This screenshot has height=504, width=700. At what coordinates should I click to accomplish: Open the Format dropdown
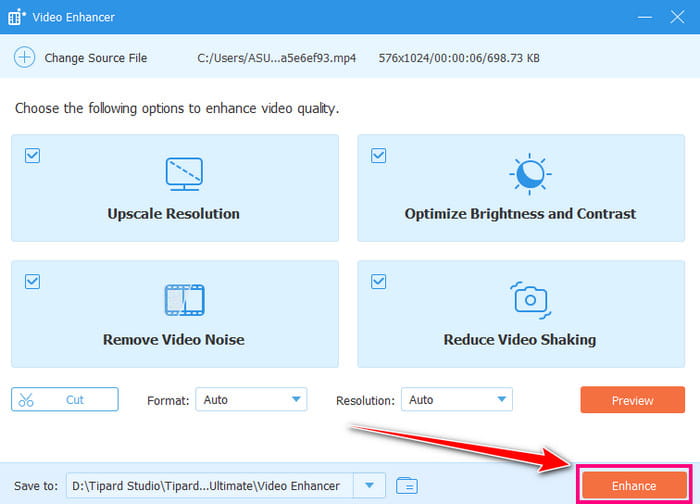click(251, 400)
